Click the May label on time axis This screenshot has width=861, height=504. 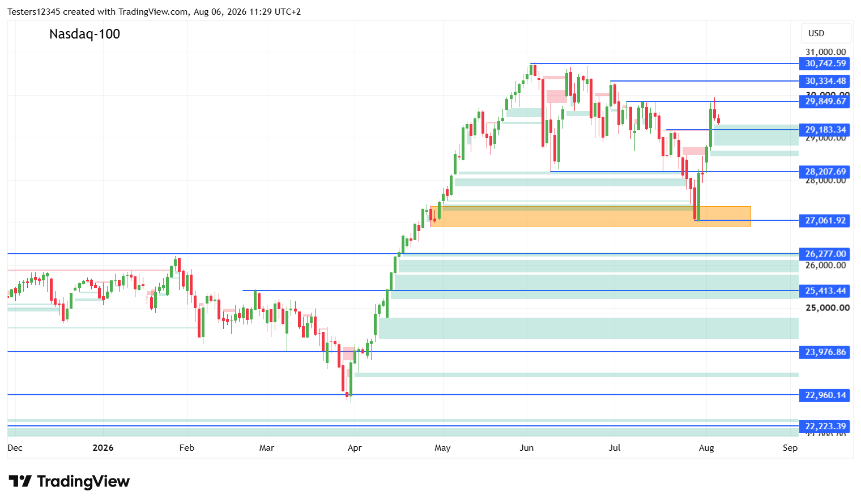pos(442,448)
